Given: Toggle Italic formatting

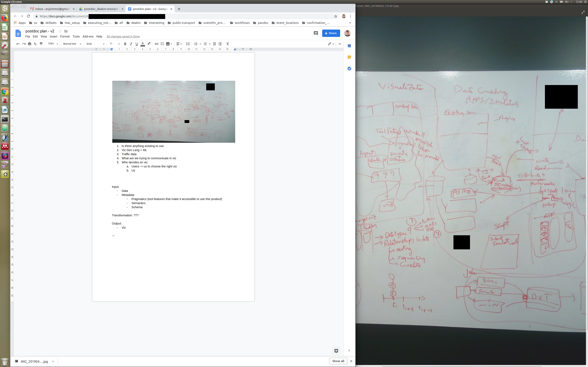Looking at the screenshot, I should point(131,44).
